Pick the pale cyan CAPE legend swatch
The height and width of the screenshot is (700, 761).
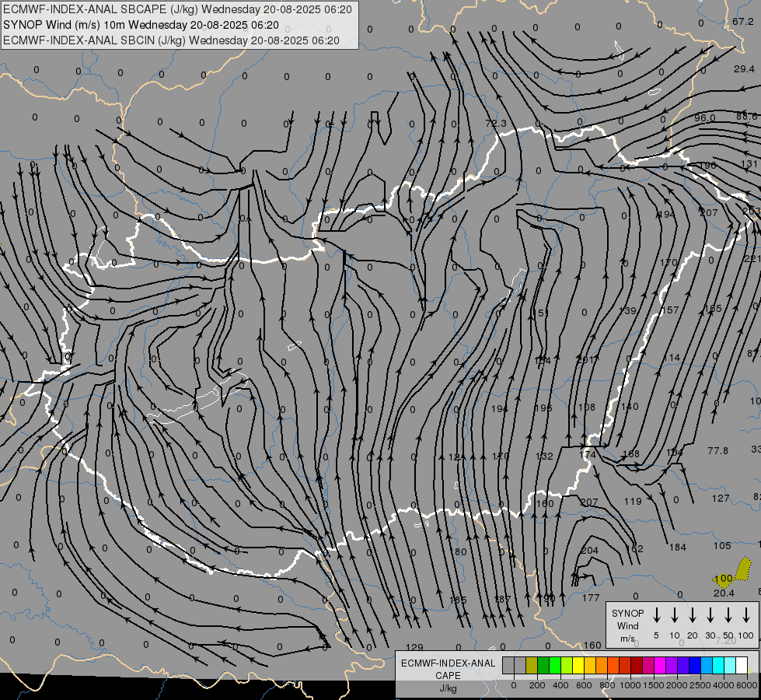tap(729, 666)
